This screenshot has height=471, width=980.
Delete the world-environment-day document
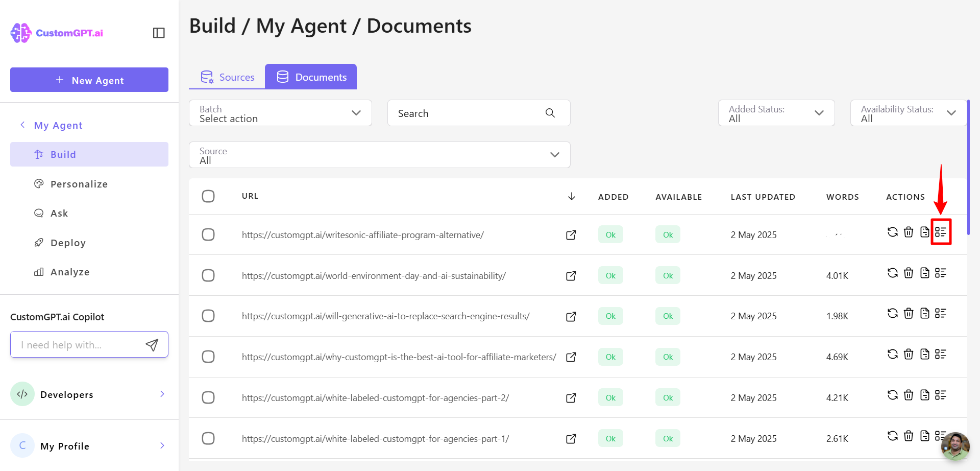[909, 273]
